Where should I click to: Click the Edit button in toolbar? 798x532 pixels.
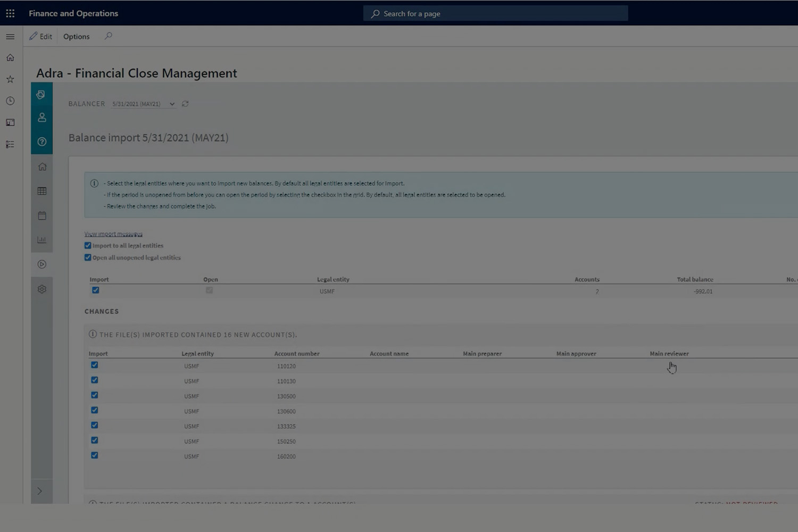click(41, 37)
